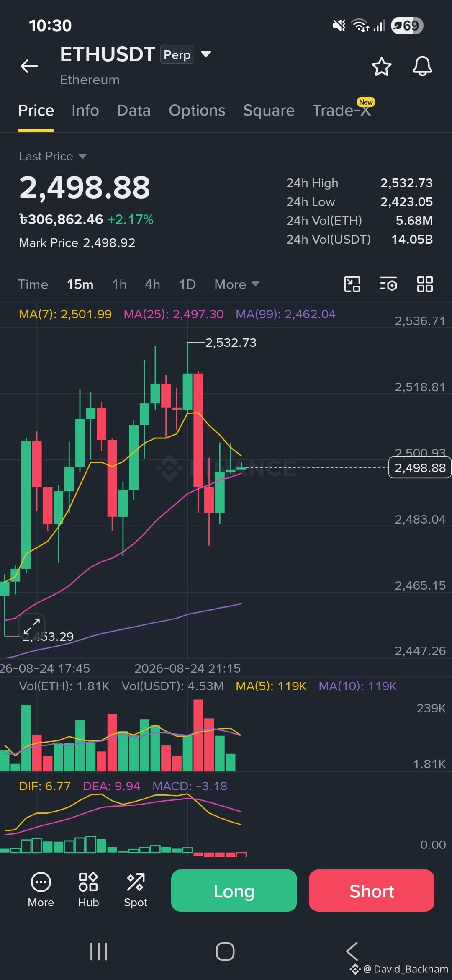Tap the More circle icon in bottom bar
This screenshot has height=980, width=452.
[41, 890]
